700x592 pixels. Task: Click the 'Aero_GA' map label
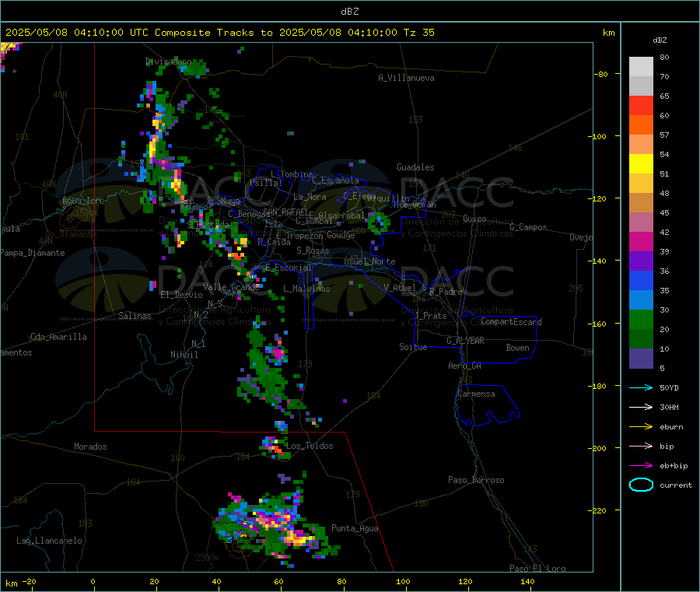pos(465,366)
